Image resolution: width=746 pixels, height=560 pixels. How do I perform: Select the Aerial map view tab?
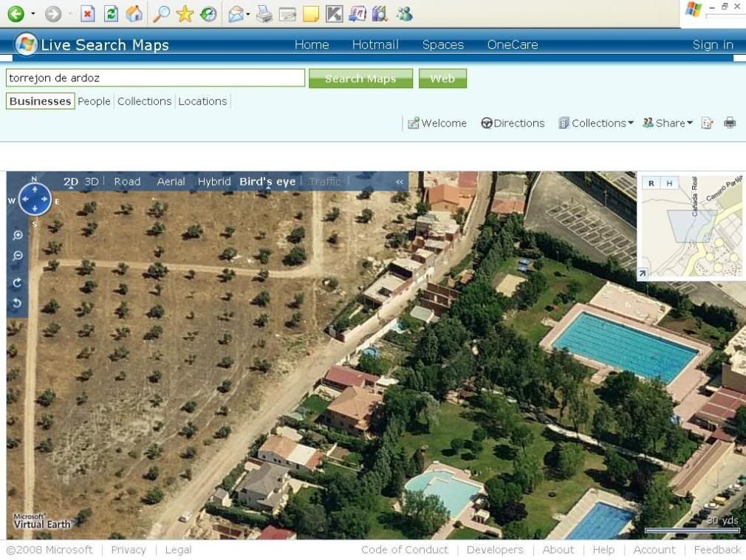click(x=171, y=182)
